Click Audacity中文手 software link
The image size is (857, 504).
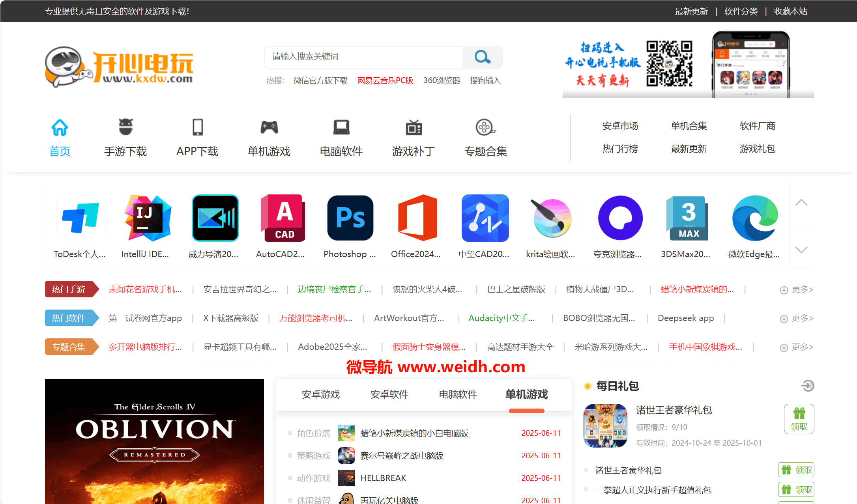[x=501, y=318]
